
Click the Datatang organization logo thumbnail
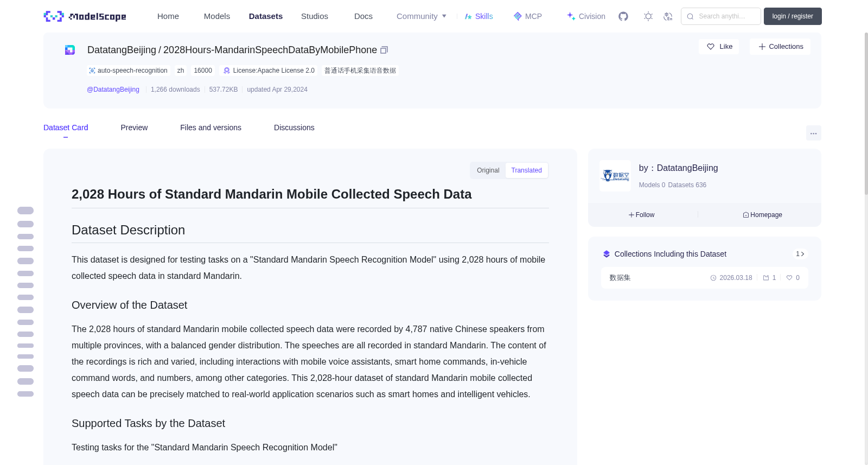click(x=615, y=176)
